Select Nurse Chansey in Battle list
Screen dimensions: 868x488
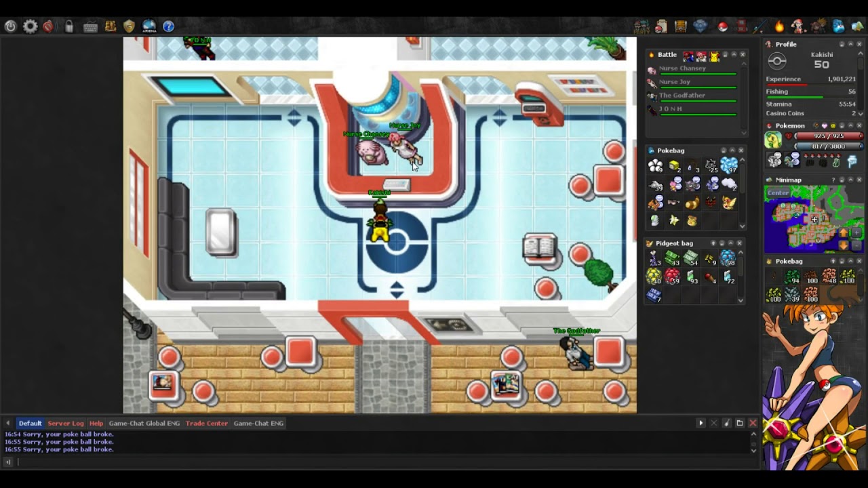692,70
